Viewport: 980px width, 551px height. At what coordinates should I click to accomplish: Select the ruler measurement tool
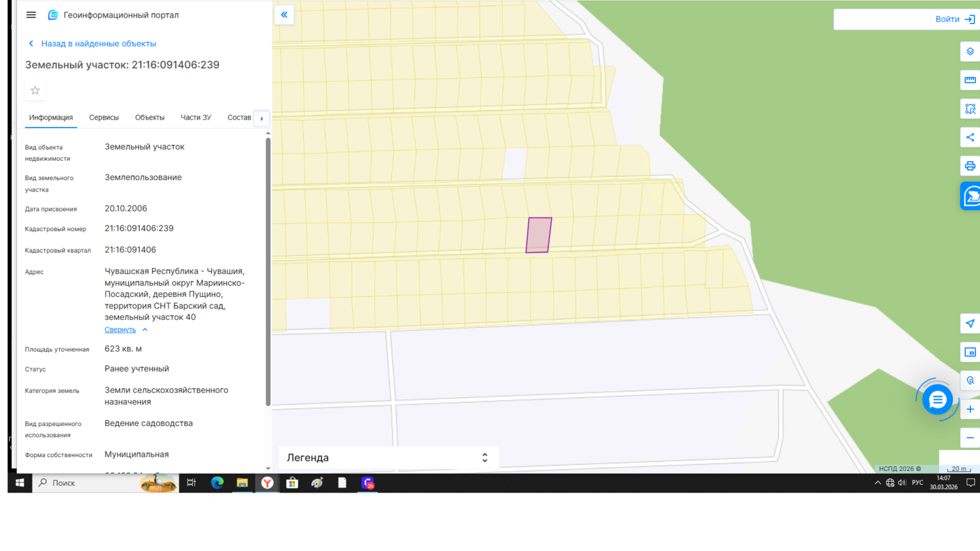(x=969, y=81)
